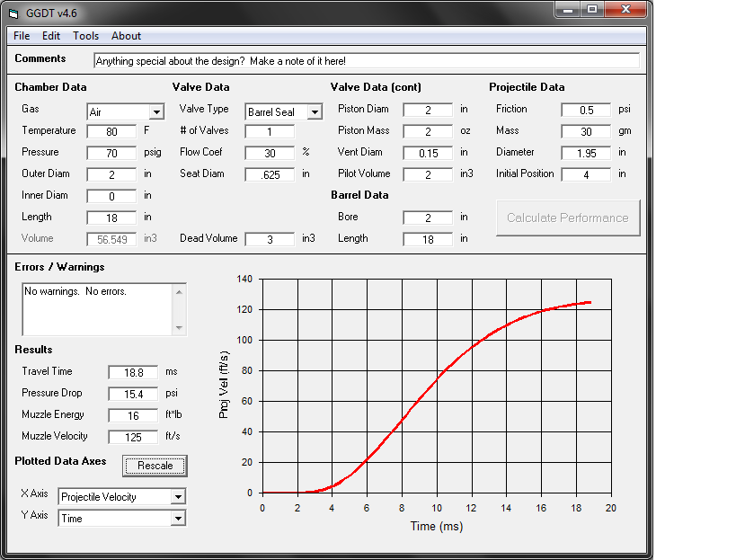Click the Calculate Performance button

click(x=568, y=218)
